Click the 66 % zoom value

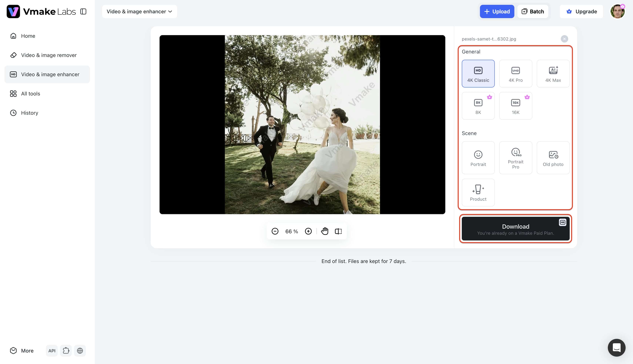tap(291, 232)
